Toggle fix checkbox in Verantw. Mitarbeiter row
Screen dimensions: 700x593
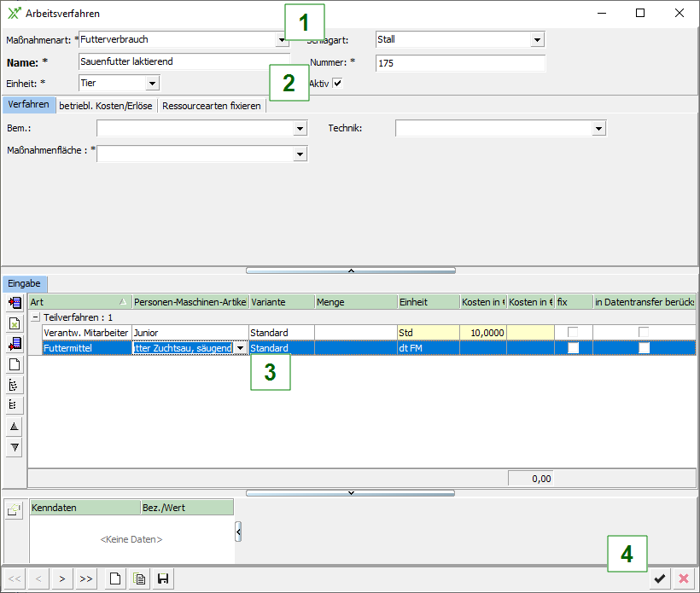tap(573, 332)
